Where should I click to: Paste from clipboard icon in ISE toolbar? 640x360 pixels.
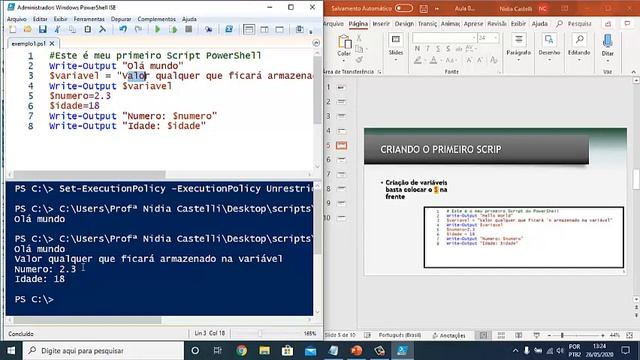click(x=87, y=29)
